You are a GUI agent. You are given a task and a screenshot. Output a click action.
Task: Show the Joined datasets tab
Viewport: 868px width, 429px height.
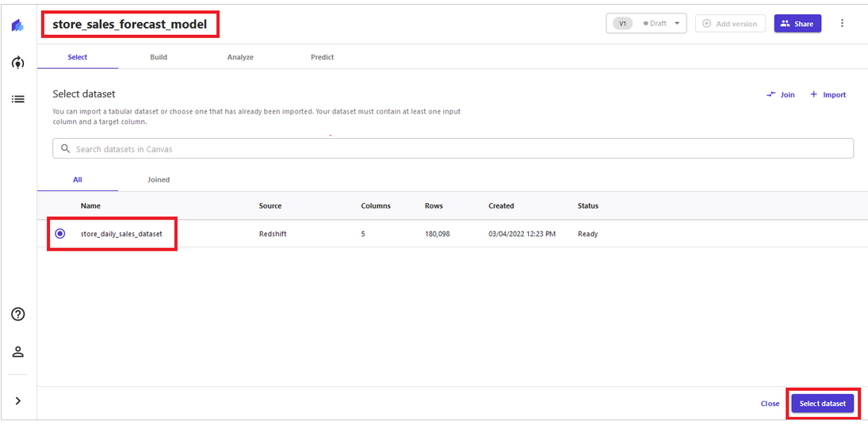tap(159, 180)
